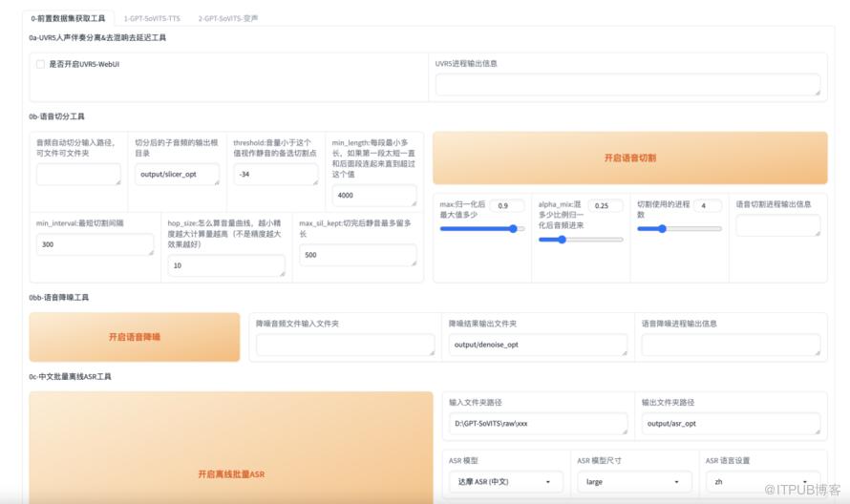Click the hop_size field with value 10
850x504 pixels.
(224, 266)
